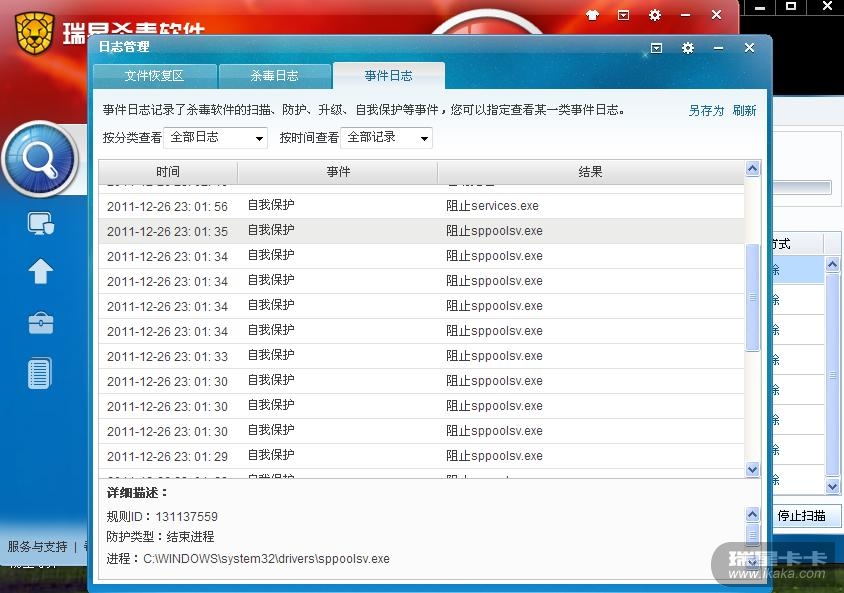Open the toolbox briefcase icon in sidebar
The height and width of the screenshot is (593, 844).
point(40,323)
